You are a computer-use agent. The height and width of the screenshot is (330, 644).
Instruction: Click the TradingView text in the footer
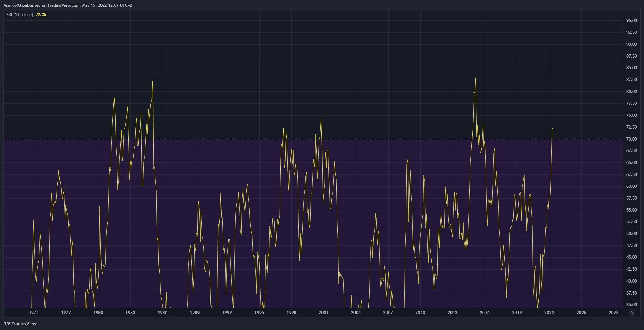coord(24,324)
